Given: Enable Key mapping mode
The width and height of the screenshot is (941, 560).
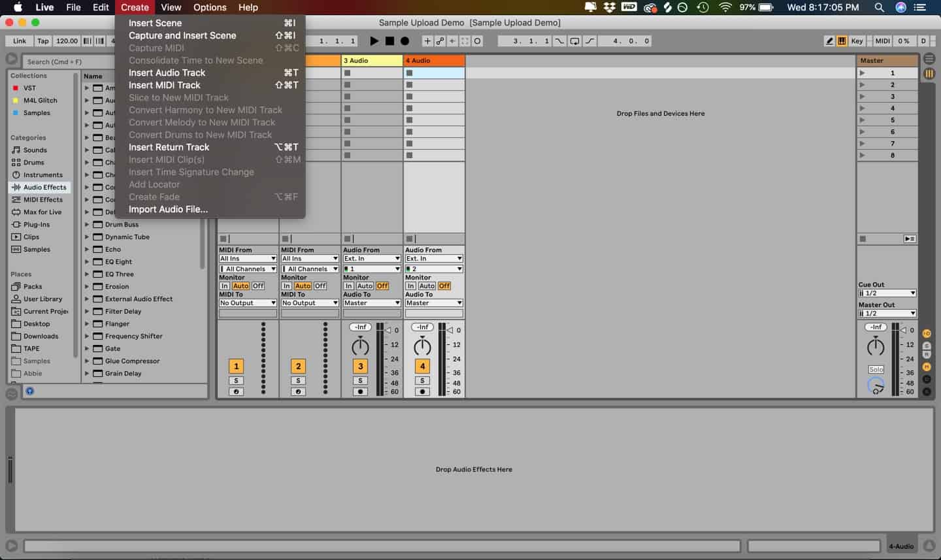Looking at the screenshot, I should [x=857, y=41].
